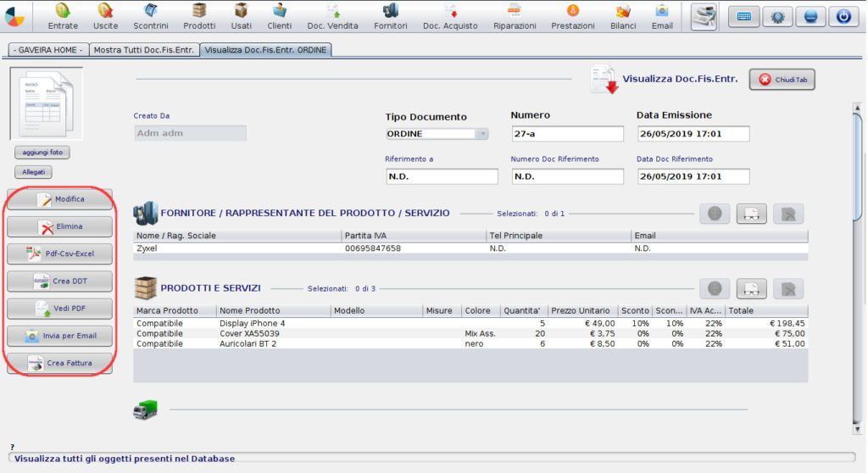
Task: Open the Usati section
Action: click(x=241, y=16)
